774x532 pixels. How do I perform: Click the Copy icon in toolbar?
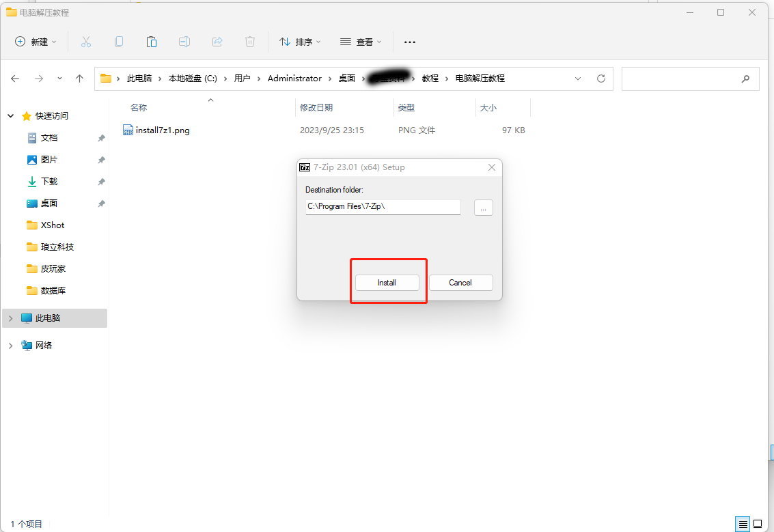coord(119,42)
